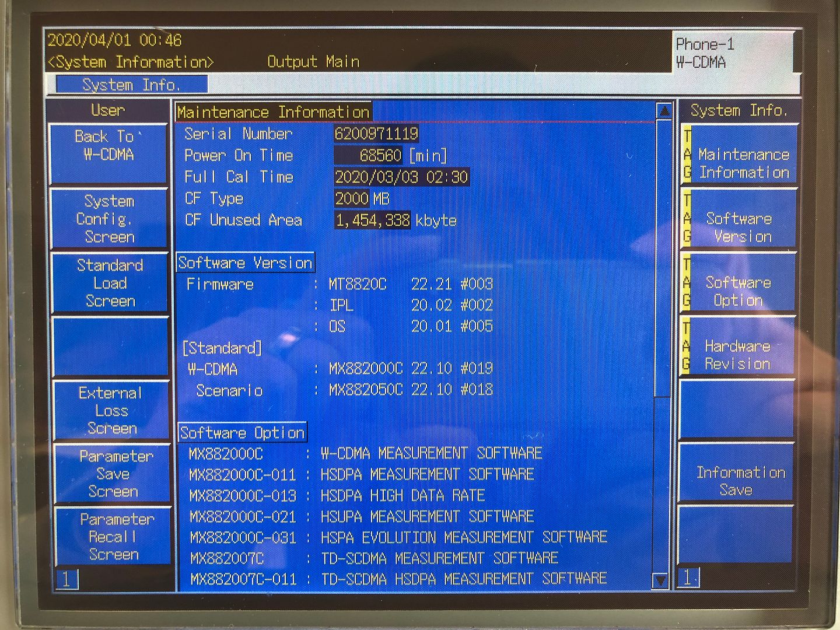Open the Standard Load Screen
This screenshot has height=630, width=840.
(x=110, y=283)
